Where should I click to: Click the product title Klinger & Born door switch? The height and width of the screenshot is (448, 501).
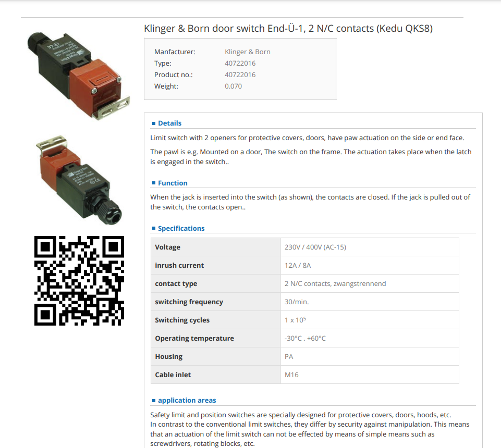click(288, 29)
